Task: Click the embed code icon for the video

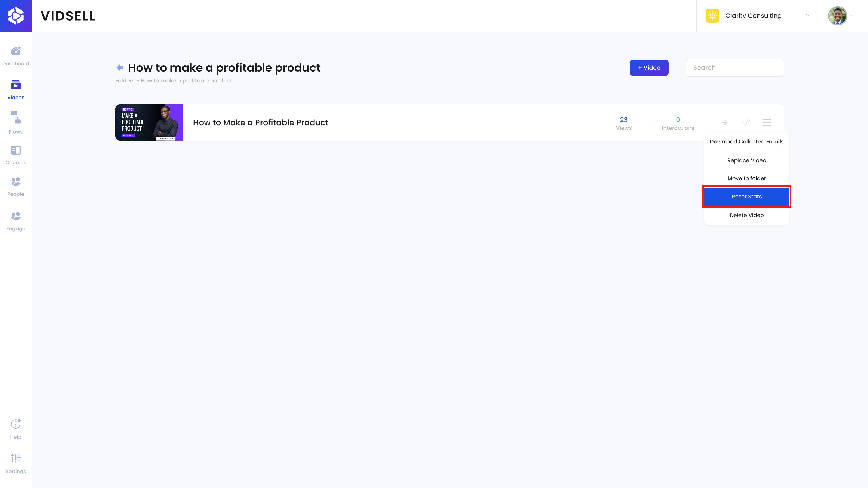Action: [x=746, y=122]
